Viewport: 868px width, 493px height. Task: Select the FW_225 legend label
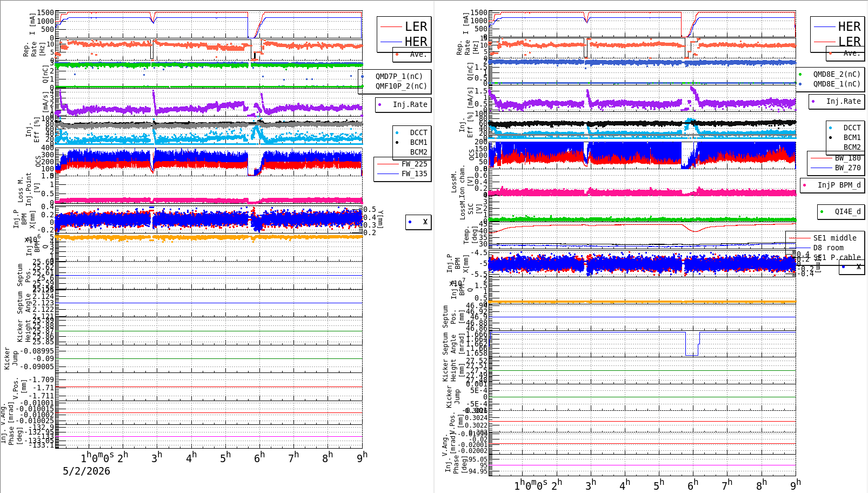414,164
